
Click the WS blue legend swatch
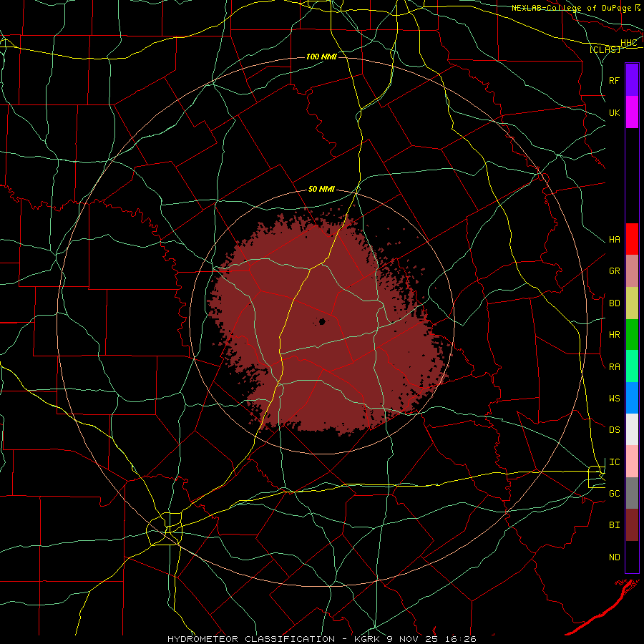coord(632,398)
